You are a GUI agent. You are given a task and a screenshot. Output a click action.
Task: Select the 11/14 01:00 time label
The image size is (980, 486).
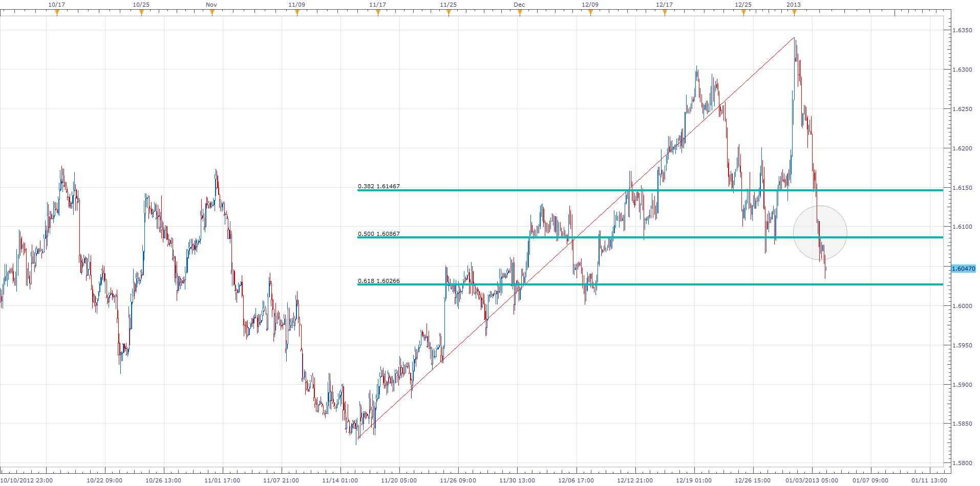(340, 480)
